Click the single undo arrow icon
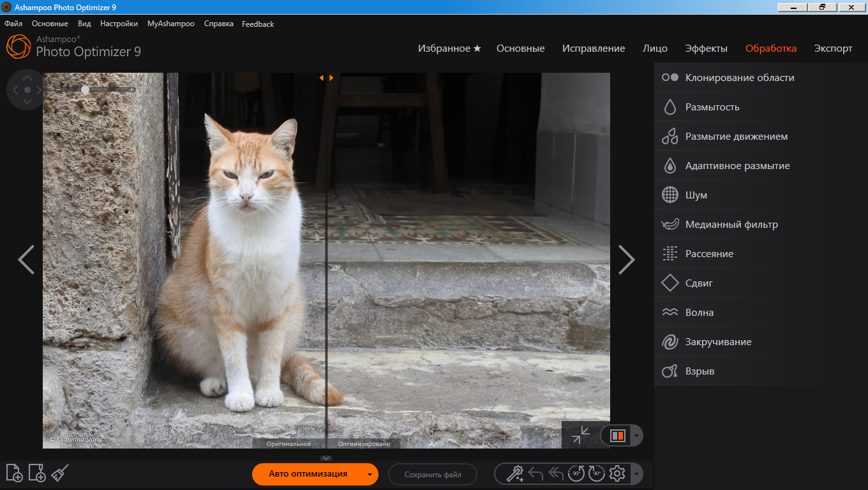The width and height of the screenshot is (868, 490). [535, 473]
